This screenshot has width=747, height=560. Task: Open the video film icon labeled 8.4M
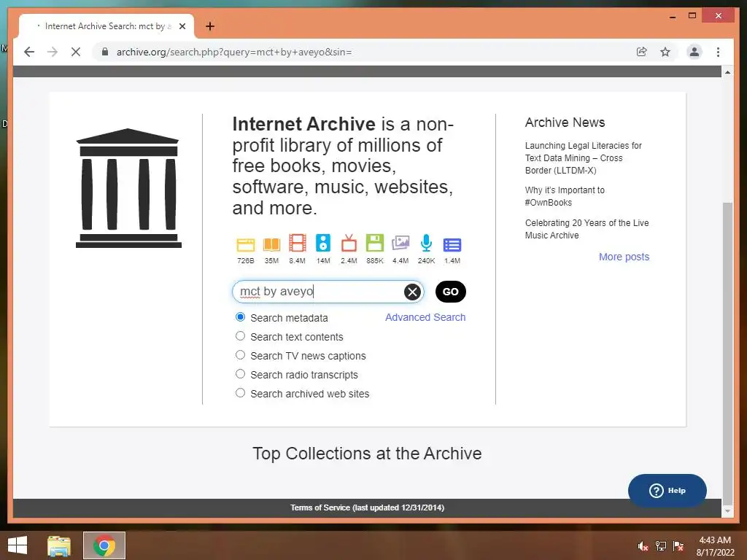pos(298,244)
